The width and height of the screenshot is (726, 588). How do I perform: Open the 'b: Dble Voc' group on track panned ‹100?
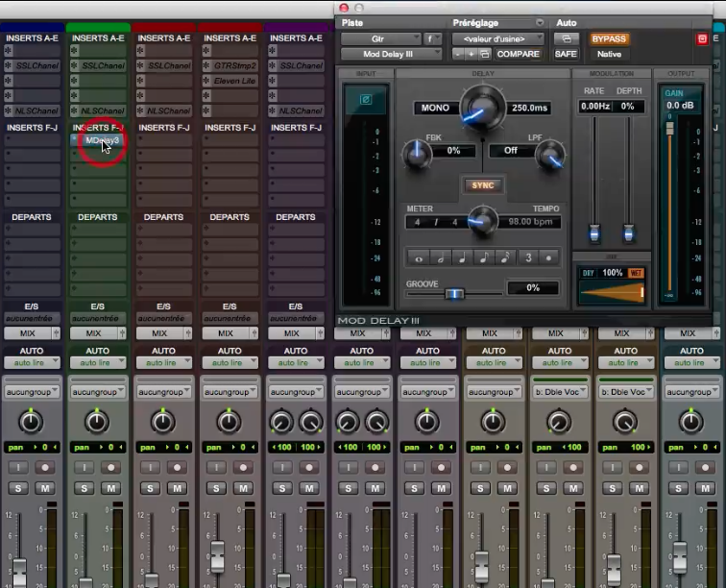point(560,392)
